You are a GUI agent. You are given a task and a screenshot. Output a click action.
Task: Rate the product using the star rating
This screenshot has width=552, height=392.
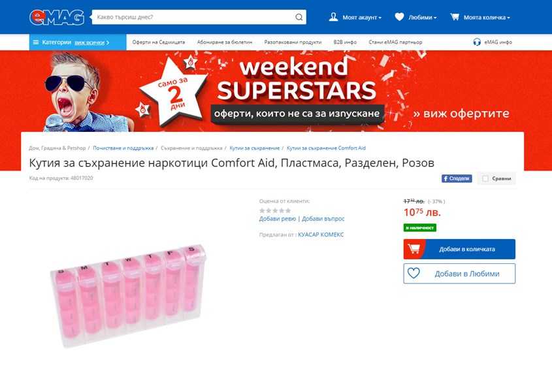[x=275, y=210]
